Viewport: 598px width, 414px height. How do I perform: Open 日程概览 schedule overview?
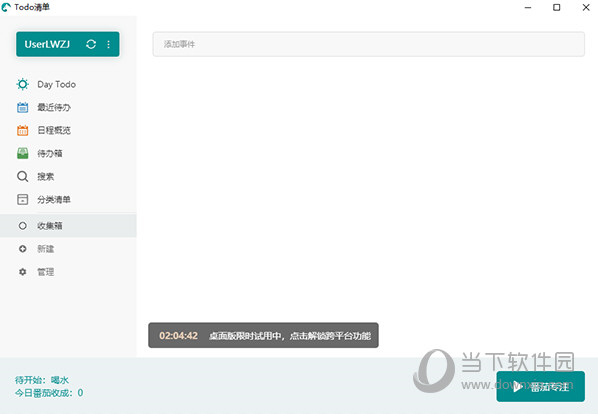54,130
